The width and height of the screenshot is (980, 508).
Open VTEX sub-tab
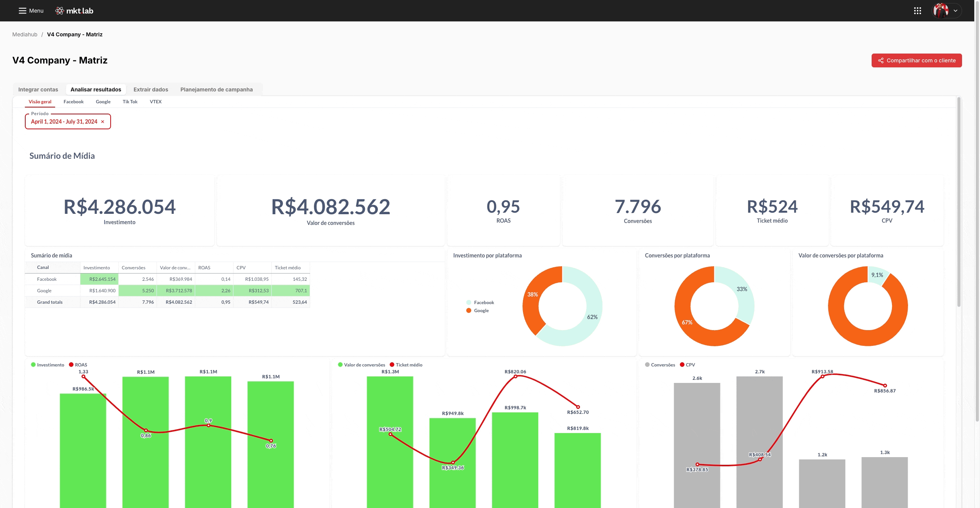(x=156, y=102)
